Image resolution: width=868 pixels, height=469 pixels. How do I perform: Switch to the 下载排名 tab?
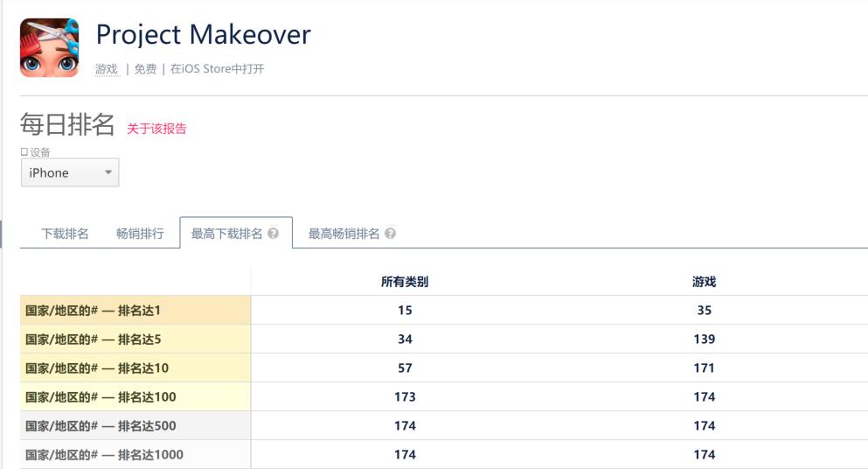pos(65,234)
